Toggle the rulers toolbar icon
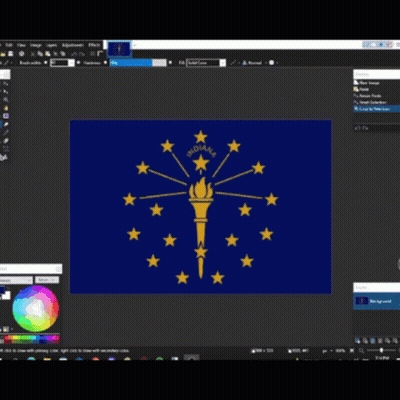Screen dimensions: 400x400 pyautogui.click(x=100, y=54)
